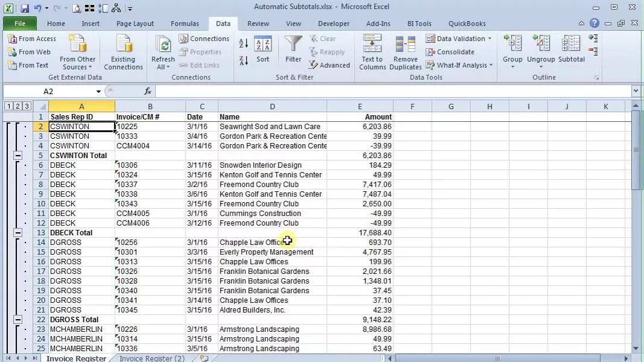The image size is (644, 362).
Task: Import data From Access
Action: click(x=31, y=39)
